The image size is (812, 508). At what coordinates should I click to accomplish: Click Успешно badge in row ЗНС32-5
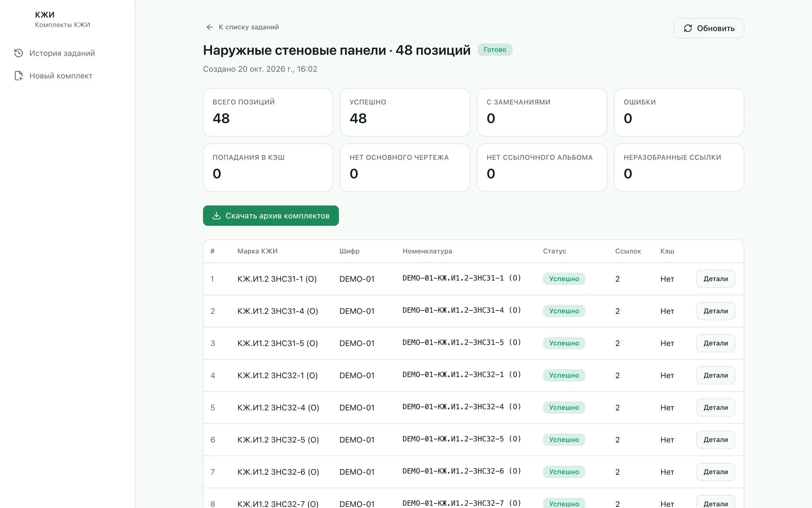[564, 440]
